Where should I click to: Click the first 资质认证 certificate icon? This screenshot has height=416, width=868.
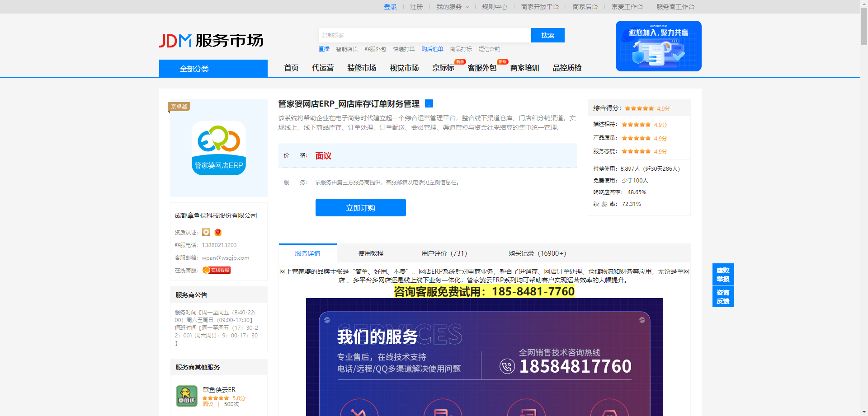click(x=206, y=232)
